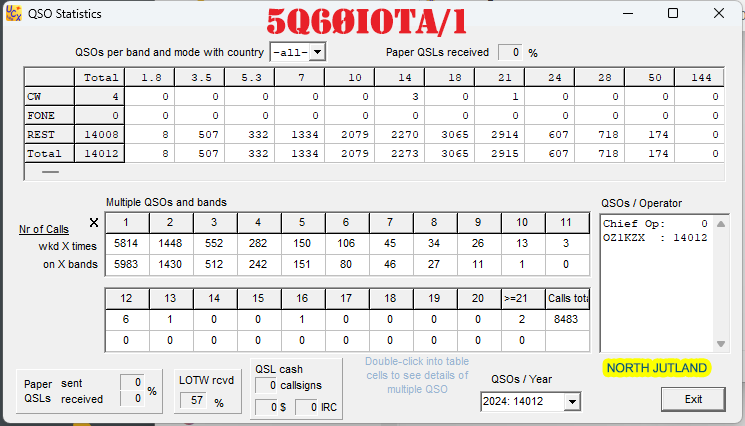Select the wkd 1 times cell showing 5814

(x=127, y=243)
